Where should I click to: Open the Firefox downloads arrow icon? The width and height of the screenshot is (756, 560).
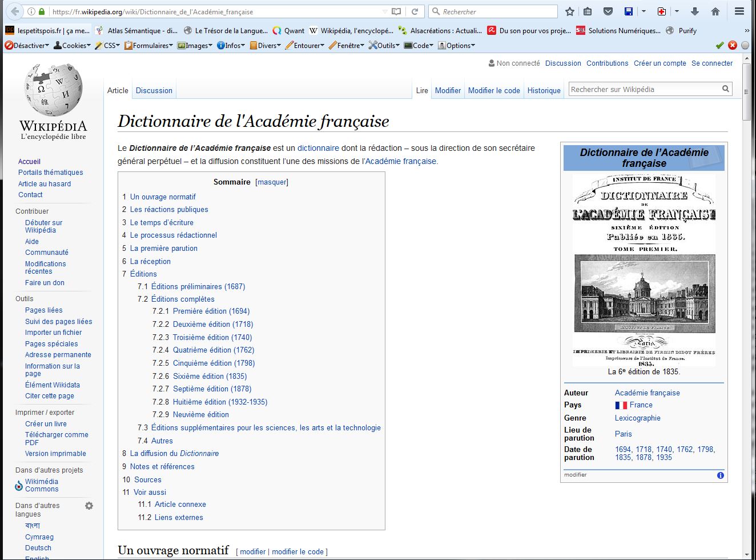coord(695,11)
